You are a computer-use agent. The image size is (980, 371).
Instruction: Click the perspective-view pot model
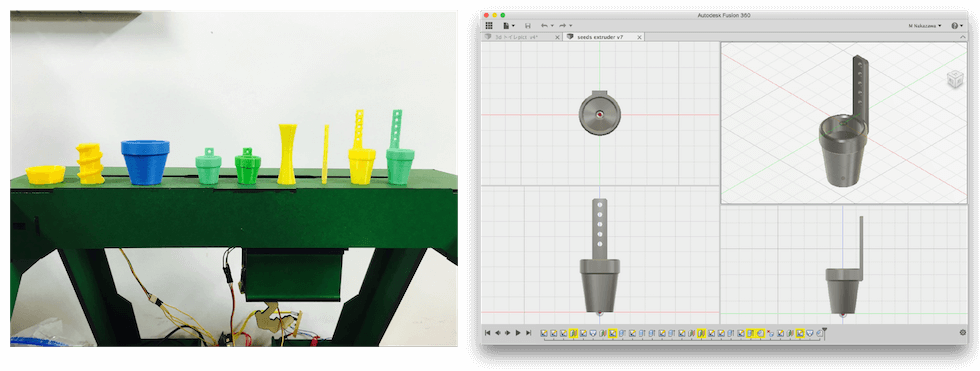pyautogui.click(x=844, y=122)
